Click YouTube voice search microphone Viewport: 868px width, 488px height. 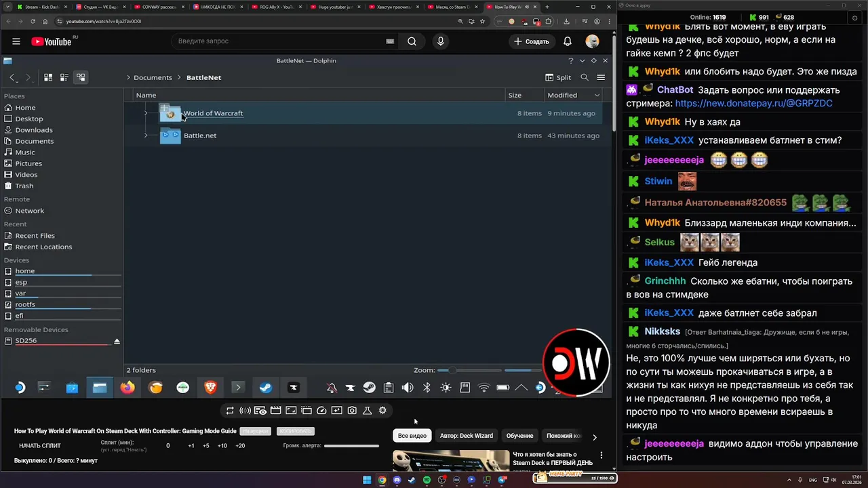coord(441,41)
